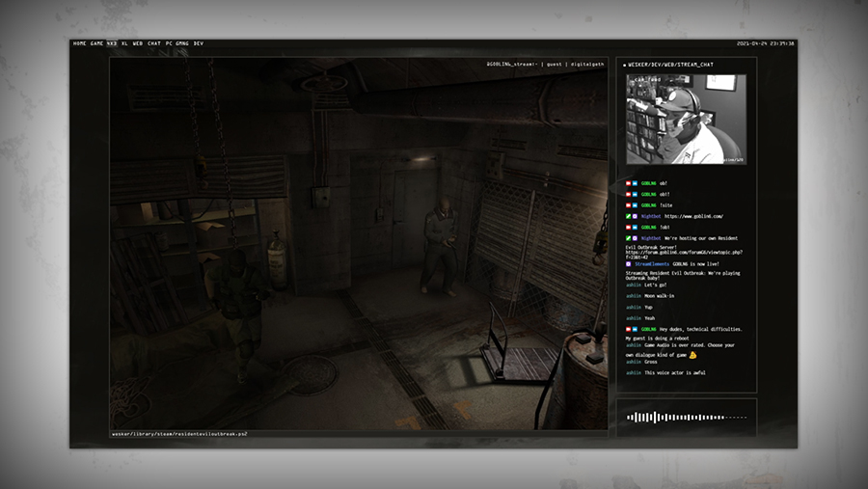
Task: Click the WESKER/DEV/WEB/STREAM_CHAT panel title
Action: (x=670, y=65)
